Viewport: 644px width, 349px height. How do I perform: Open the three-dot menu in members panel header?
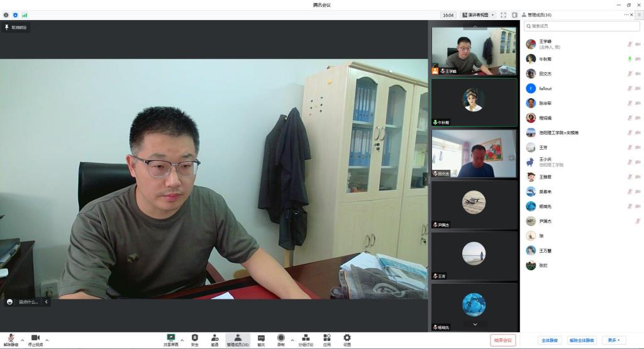626,14
